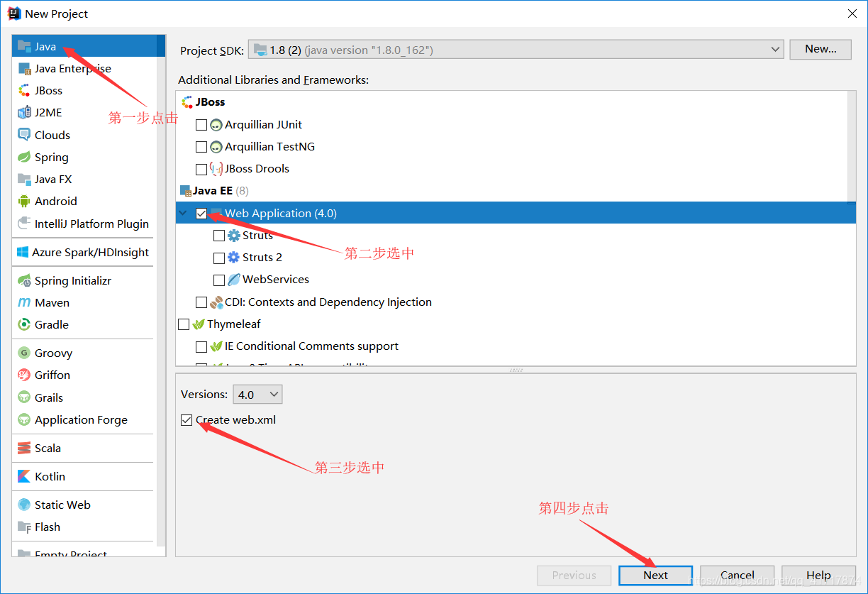Pick the Java FX folder icon
Viewport: 868px width, 594px height.
pos(24,180)
